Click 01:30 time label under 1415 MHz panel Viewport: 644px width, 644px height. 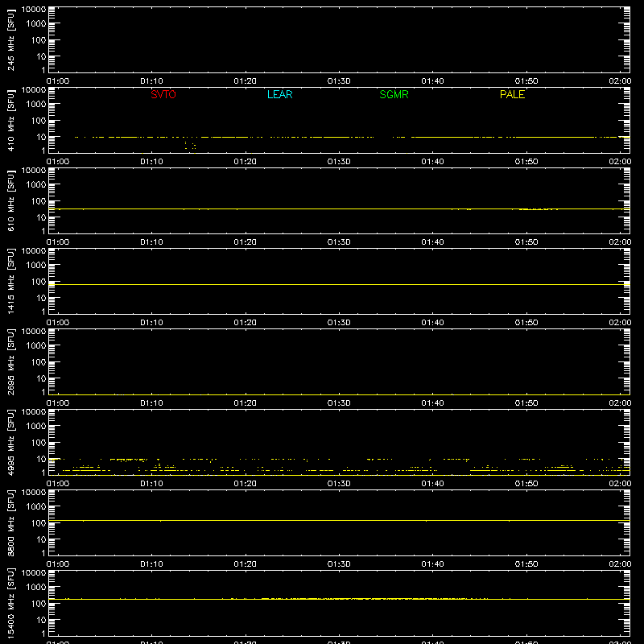tap(339, 323)
